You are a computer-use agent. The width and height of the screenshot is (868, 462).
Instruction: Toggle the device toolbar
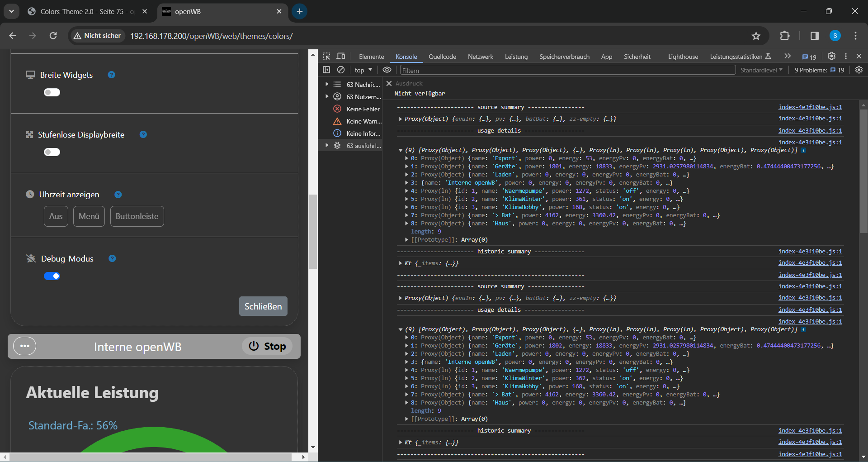[x=341, y=56]
